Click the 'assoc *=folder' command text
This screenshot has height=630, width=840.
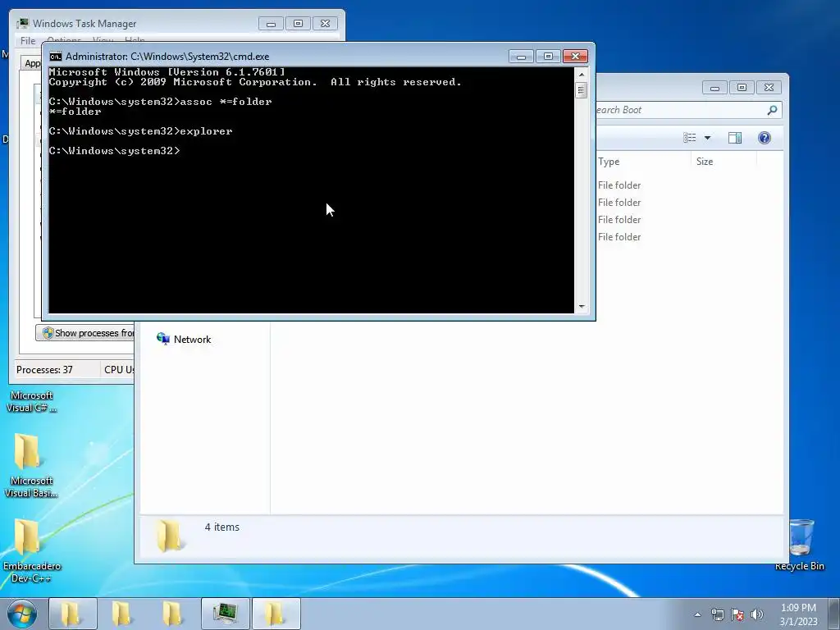tap(226, 101)
